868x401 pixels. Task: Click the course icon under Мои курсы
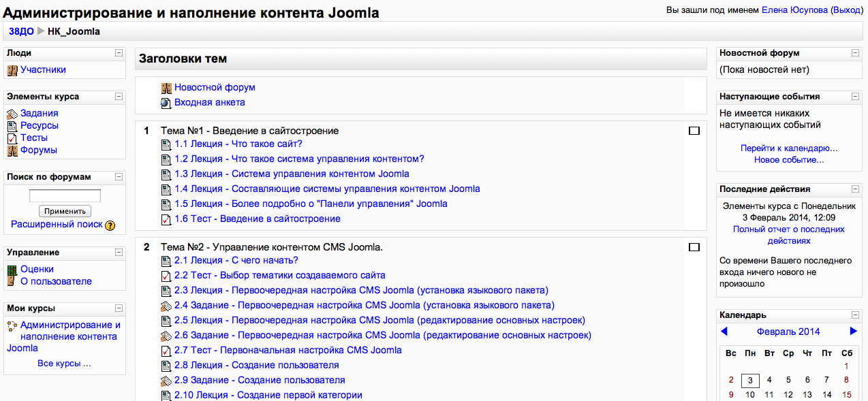[12, 326]
